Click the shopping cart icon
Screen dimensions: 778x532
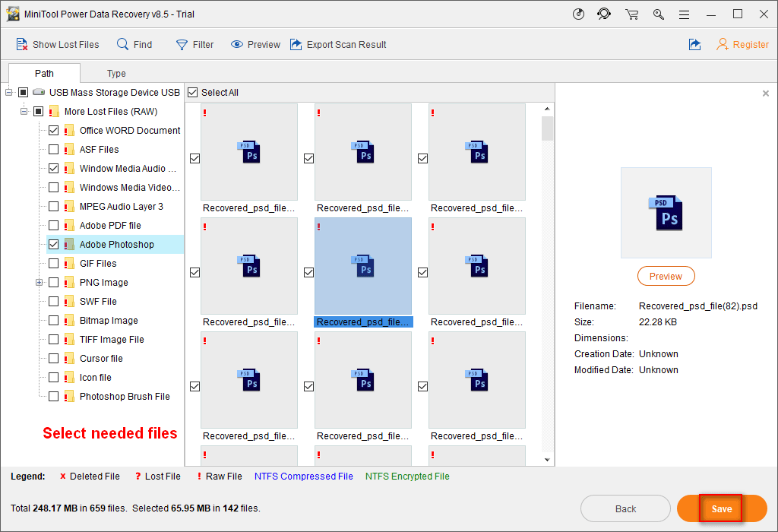(x=631, y=14)
